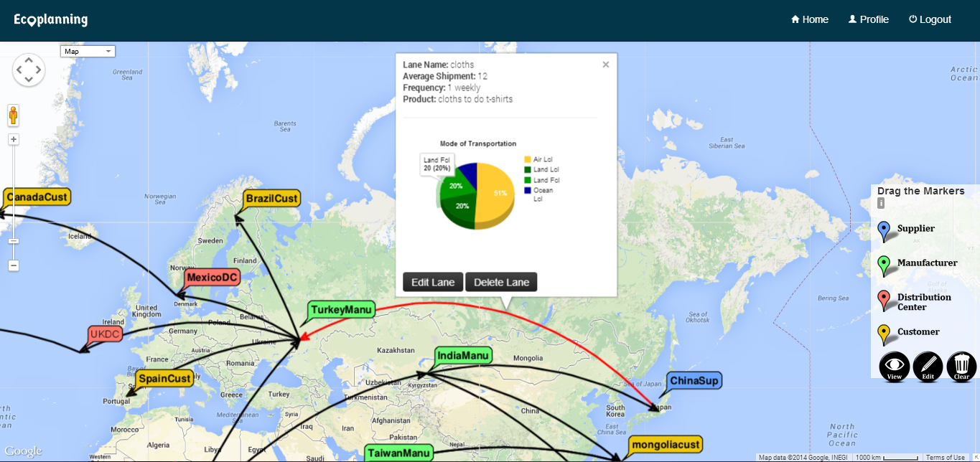Screen dimensions: 980x462
Task: Click the green Manufacturer marker icon
Action: point(884,265)
